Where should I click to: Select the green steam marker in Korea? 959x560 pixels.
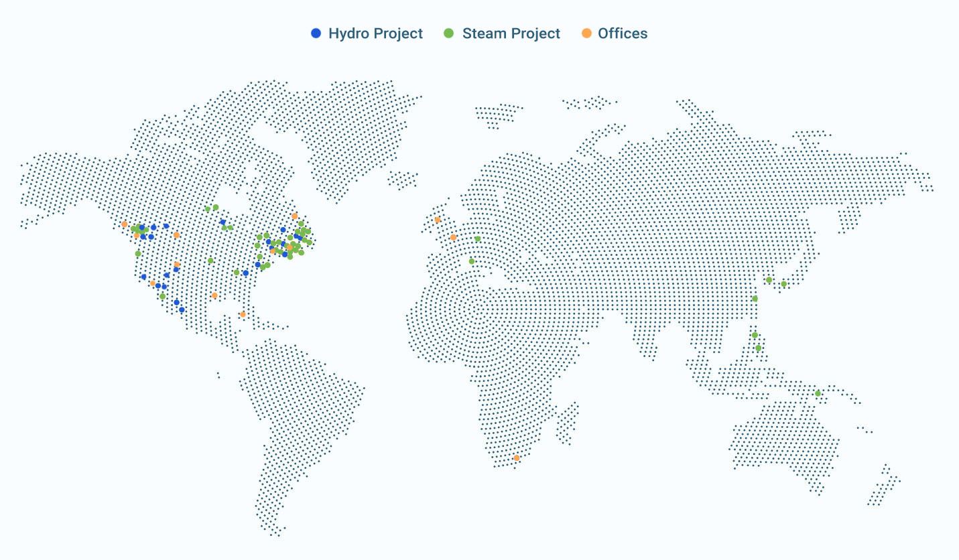(769, 280)
